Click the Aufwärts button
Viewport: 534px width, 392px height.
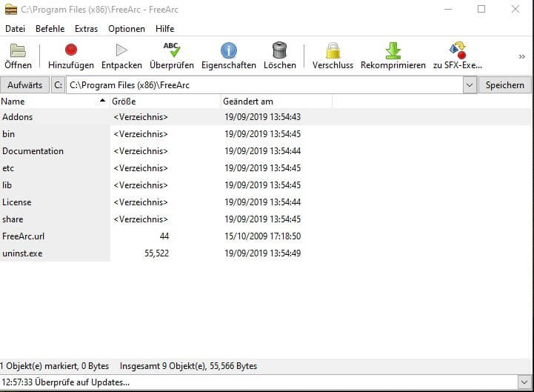(25, 85)
